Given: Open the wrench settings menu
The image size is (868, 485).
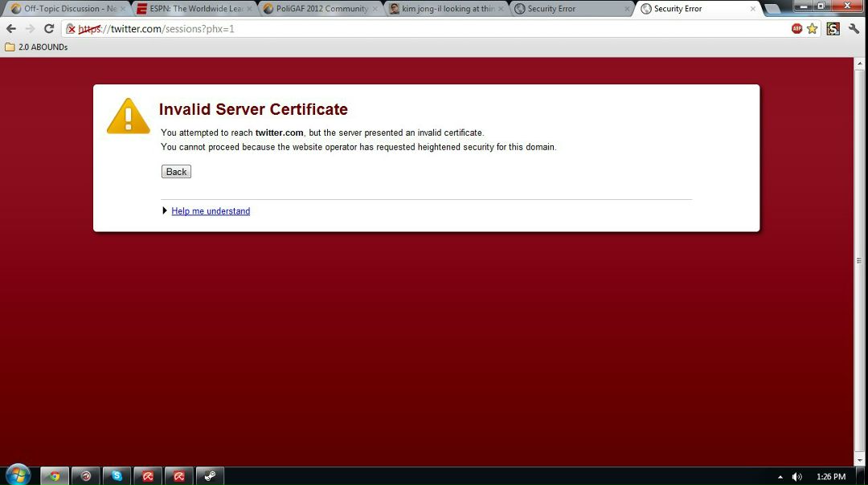Looking at the screenshot, I should [x=854, y=29].
